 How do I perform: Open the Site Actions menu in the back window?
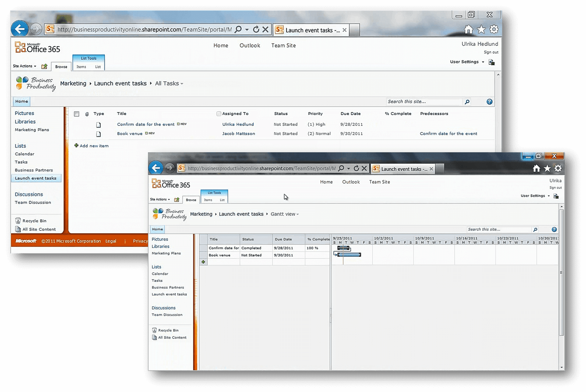tap(25, 66)
